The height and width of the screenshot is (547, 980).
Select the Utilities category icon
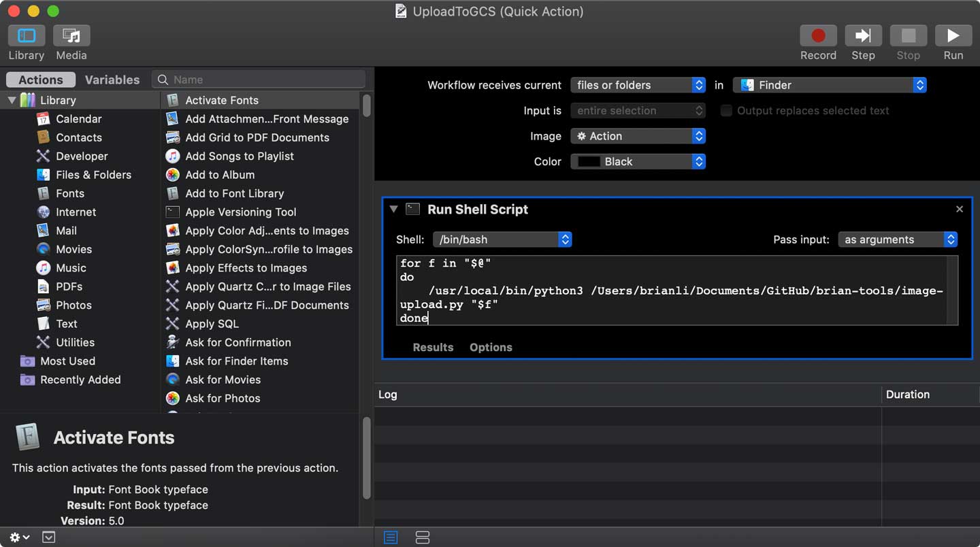[44, 342]
